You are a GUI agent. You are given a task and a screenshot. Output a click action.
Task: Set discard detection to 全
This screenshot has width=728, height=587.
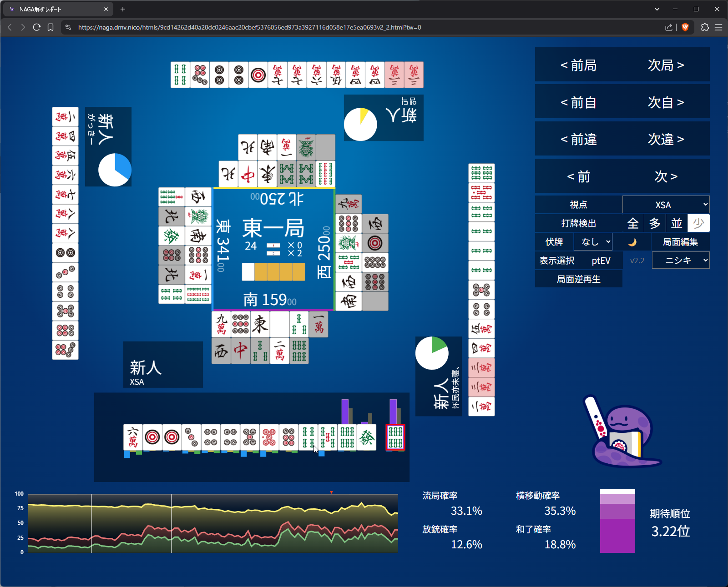(633, 223)
